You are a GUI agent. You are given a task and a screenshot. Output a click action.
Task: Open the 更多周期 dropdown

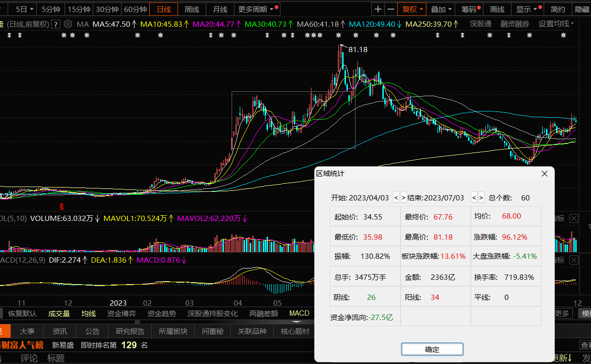pos(258,9)
